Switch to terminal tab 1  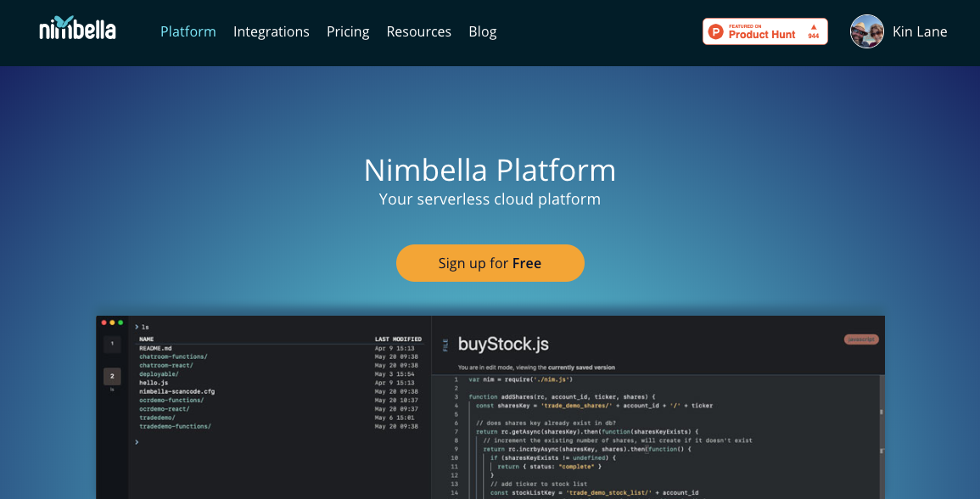pyautogui.click(x=113, y=344)
